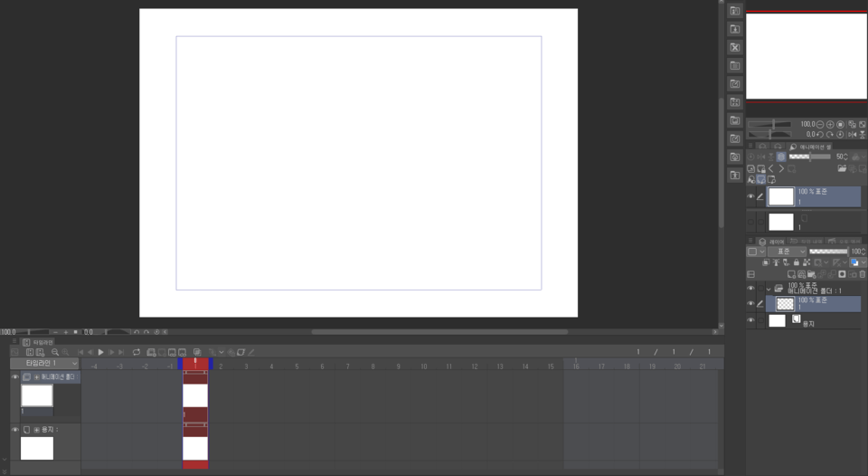Adjust the onion skin opacity slider
This screenshot has height=476, width=868.
pos(810,157)
